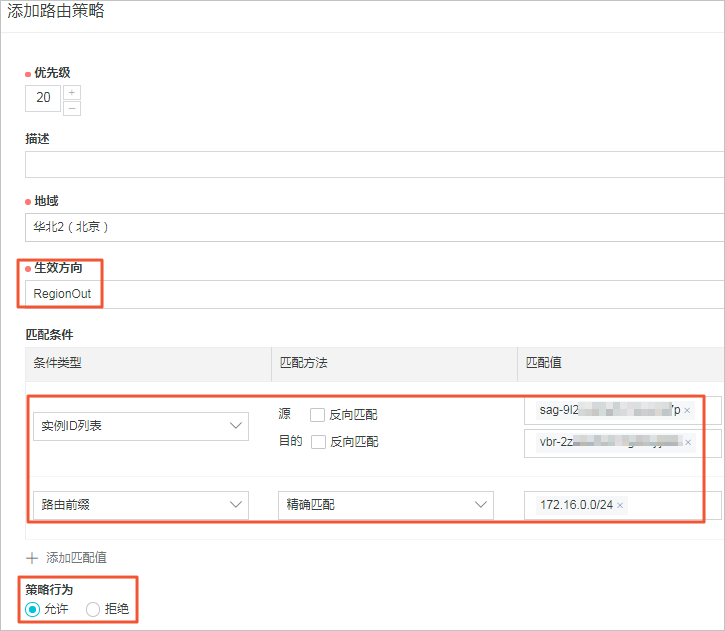Click the empty 描述 description field
725x631 pixels.
click(x=375, y=165)
